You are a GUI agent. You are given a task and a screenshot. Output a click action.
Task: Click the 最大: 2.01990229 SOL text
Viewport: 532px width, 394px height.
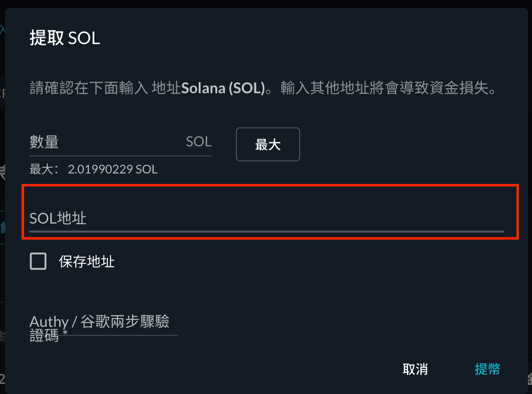(92, 169)
